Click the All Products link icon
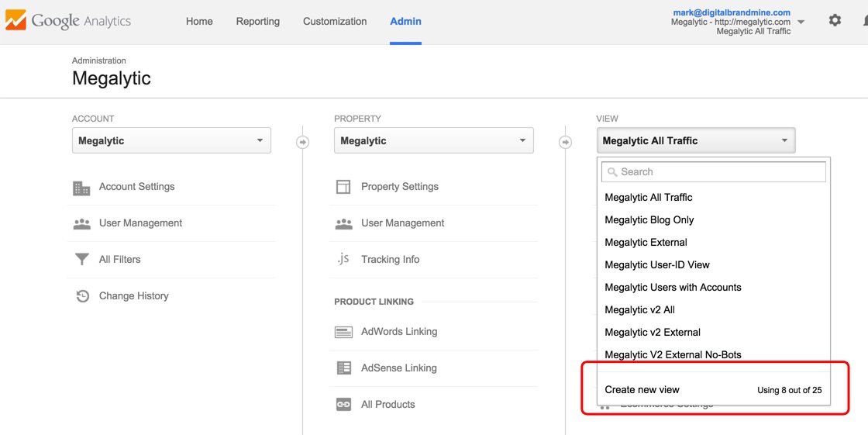This screenshot has width=868, height=435. 343,405
